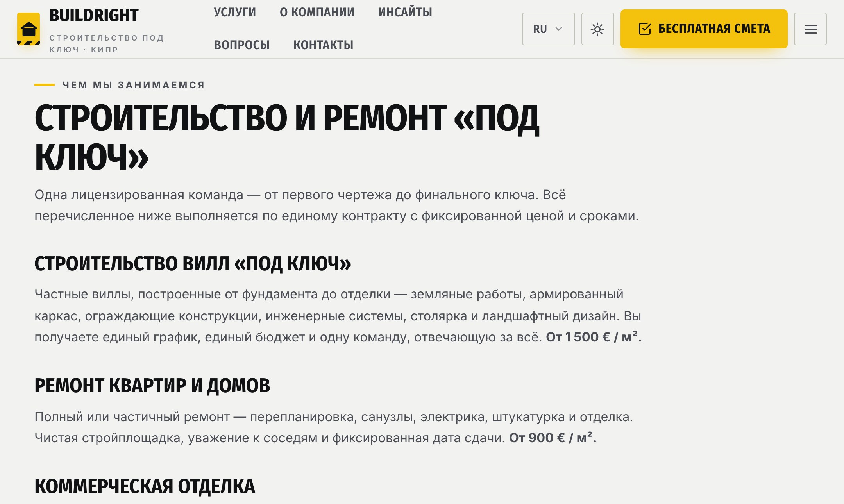Click the intro paragraph Одна лицензированная команда
This screenshot has width=844, height=504.
tap(336, 205)
